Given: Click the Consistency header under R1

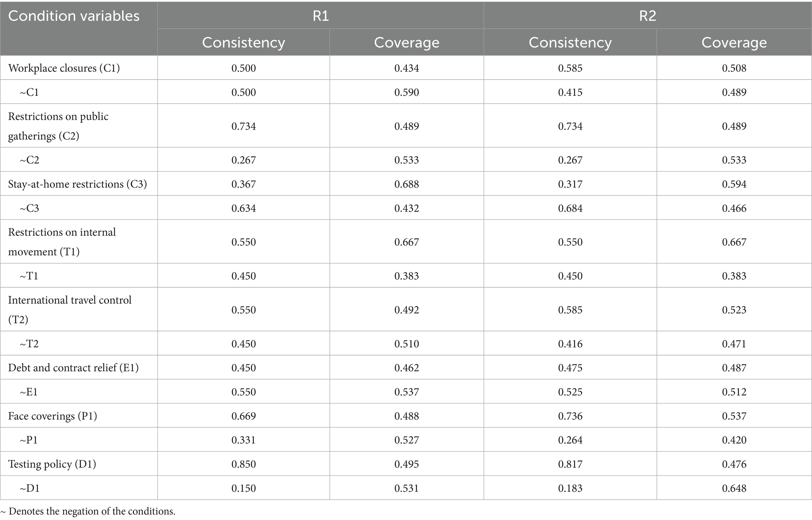Looking at the screenshot, I should tap(243, 42).
